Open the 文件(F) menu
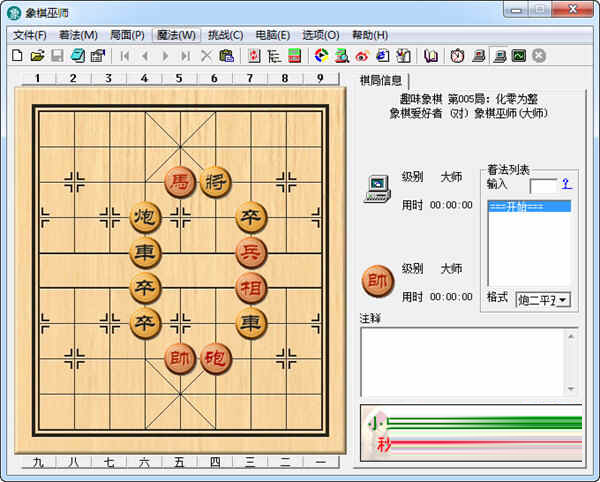 [x=28, y=35]
